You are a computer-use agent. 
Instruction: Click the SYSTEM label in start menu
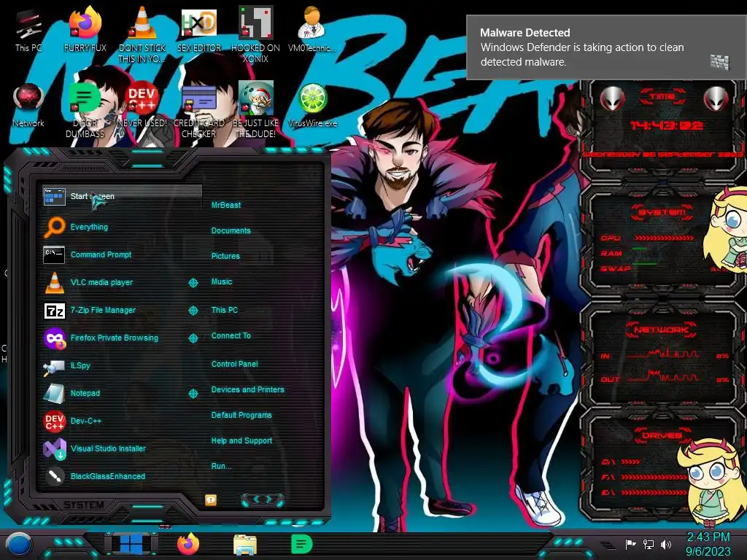(x=84, y=505)
